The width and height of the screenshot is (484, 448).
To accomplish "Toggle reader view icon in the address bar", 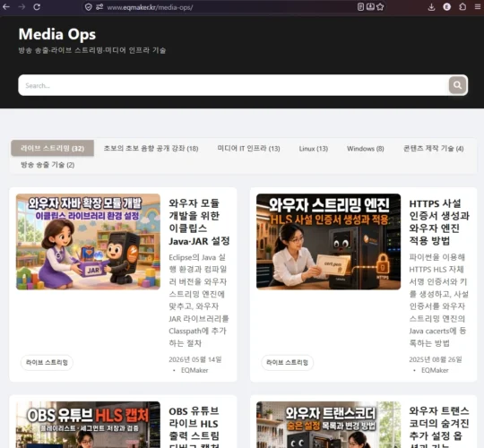I will click(x=360, y=7).
